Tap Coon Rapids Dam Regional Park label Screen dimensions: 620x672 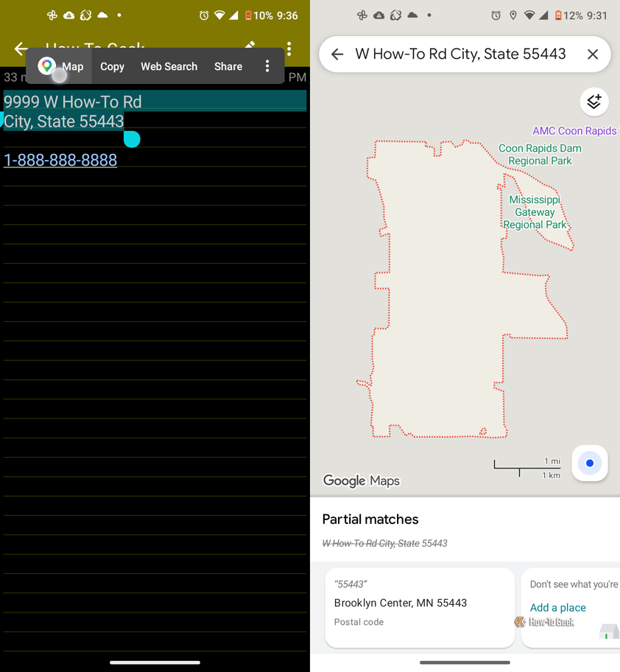(540, 154)
